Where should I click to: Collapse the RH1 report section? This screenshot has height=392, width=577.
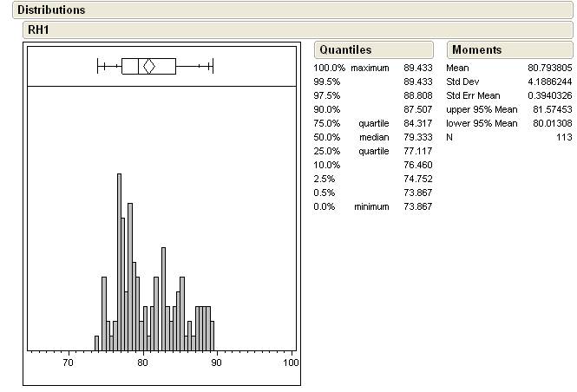(x=37, y=29)
